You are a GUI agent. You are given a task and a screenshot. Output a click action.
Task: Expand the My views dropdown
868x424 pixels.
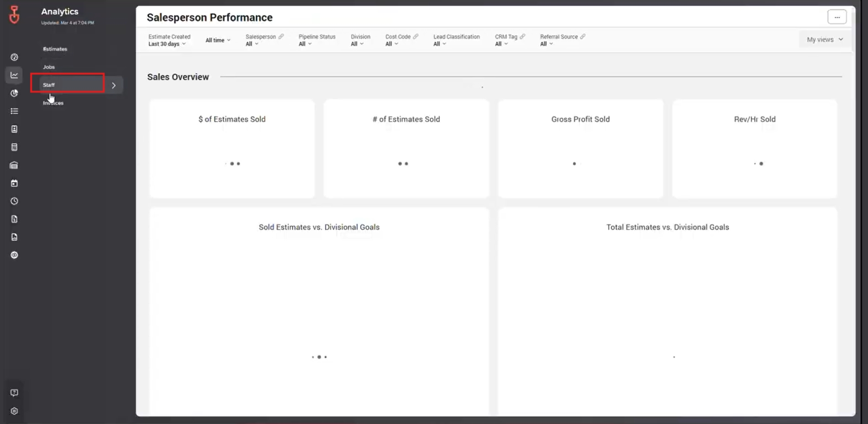point(824,39)
